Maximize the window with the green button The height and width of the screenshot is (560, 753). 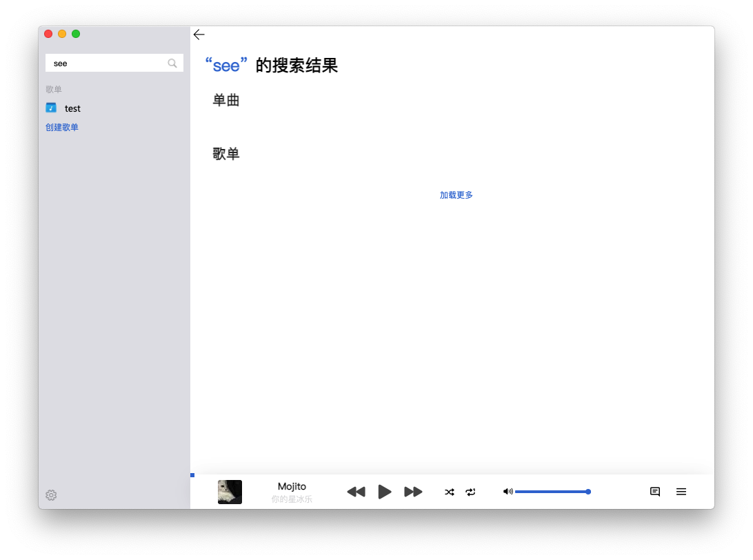[x=76, y=34]
